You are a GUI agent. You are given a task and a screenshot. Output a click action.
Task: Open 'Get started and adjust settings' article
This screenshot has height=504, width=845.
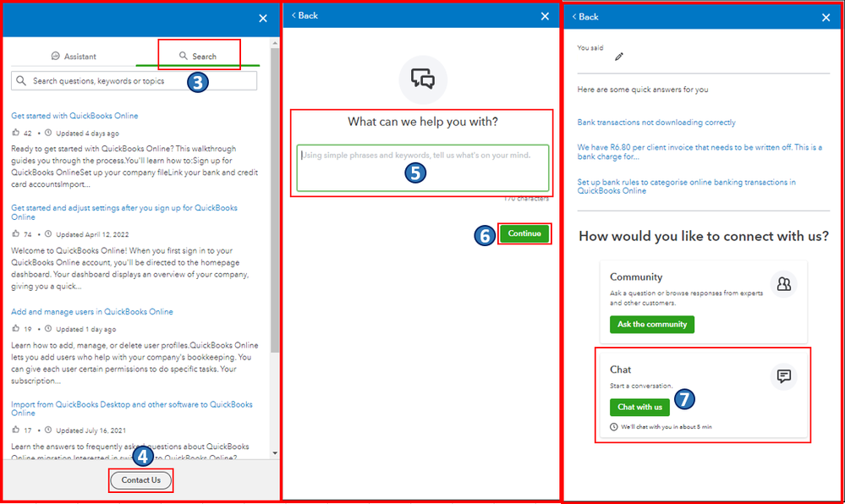pos(124,212)
